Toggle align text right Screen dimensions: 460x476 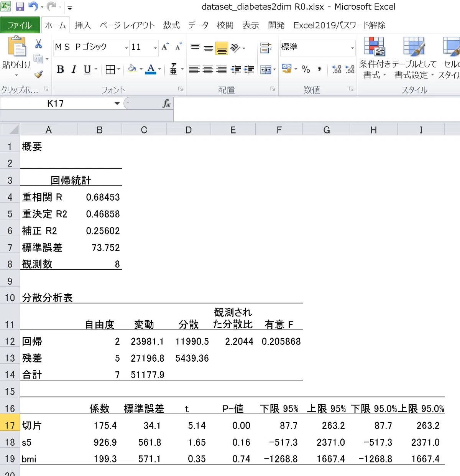tap(221, 69)
